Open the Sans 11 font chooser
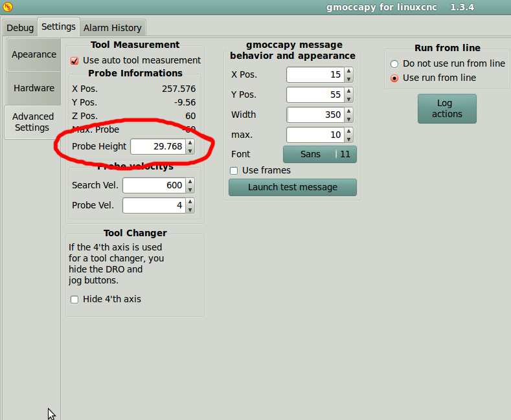 [320, 154]
